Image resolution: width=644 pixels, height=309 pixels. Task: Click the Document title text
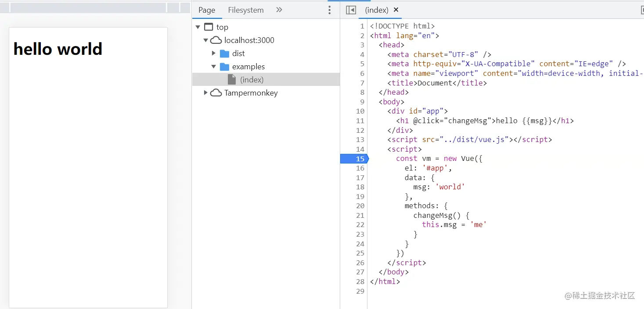pos(435,83)
